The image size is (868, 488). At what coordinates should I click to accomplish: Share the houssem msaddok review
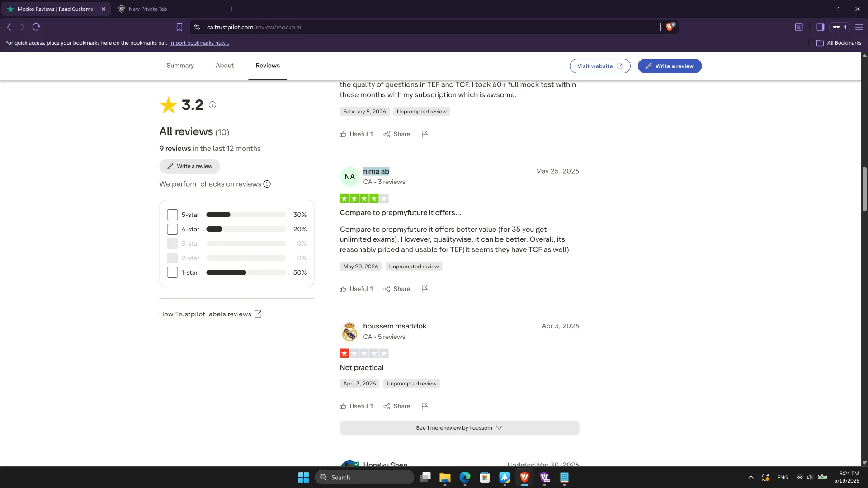(397, 406)
